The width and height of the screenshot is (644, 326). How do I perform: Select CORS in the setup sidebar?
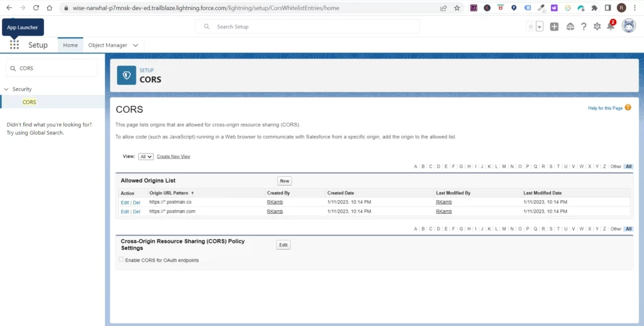(29, 102)
